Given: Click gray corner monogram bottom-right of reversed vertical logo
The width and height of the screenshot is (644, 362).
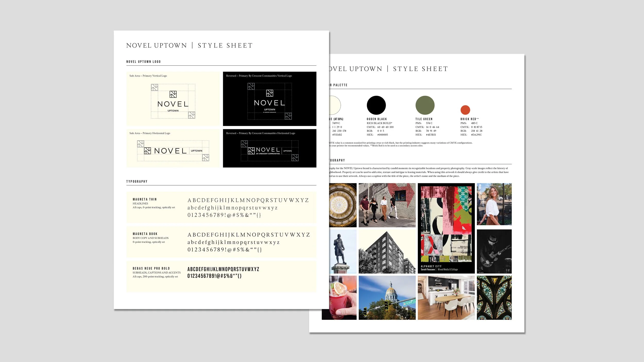Looking at the screenshot, I should (x=288, y=116).
